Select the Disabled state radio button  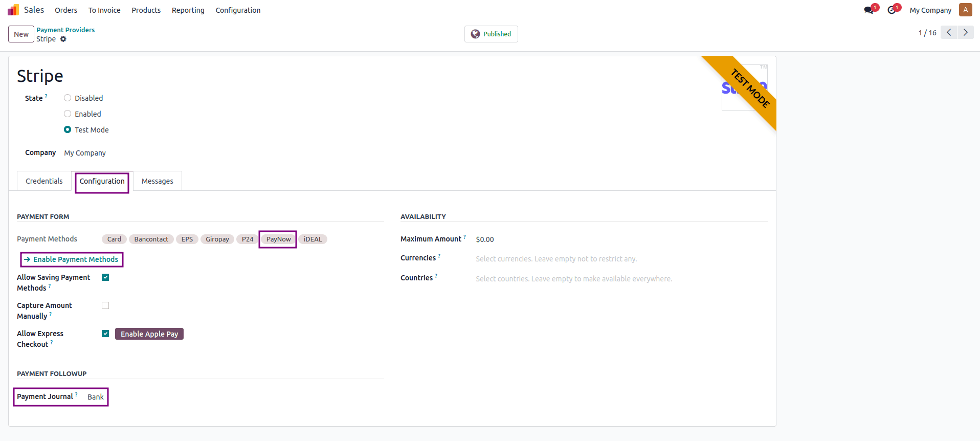pyautogui.click(x=68, y=98)
